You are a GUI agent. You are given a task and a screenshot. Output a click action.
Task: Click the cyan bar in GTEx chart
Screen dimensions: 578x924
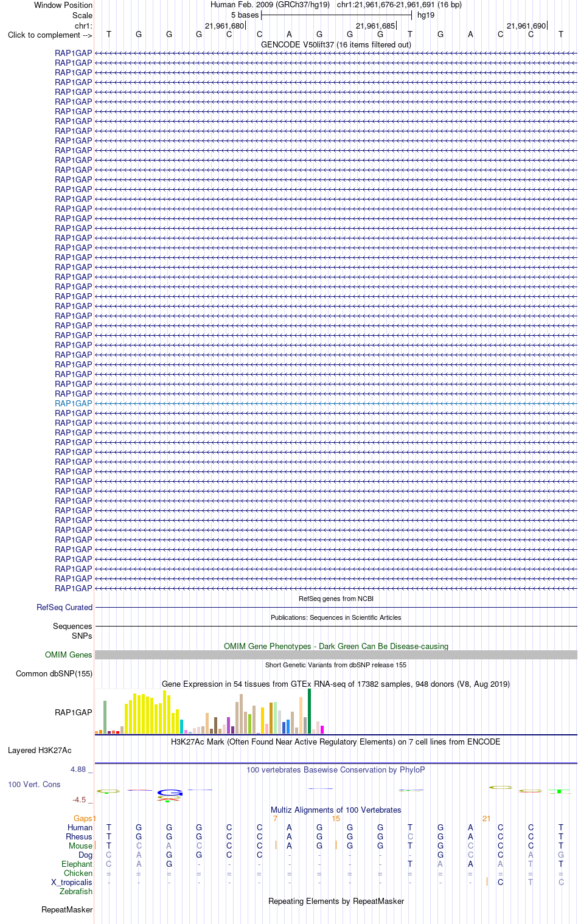click(181, 726)
